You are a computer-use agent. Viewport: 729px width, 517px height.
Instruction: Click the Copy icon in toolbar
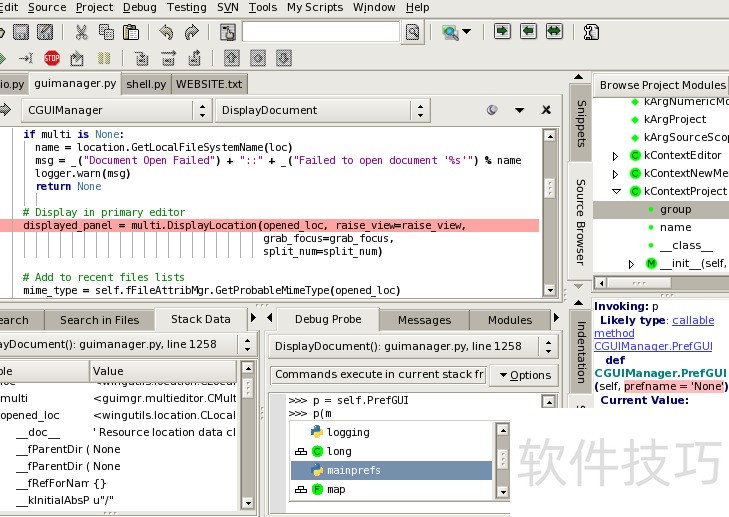105,32
